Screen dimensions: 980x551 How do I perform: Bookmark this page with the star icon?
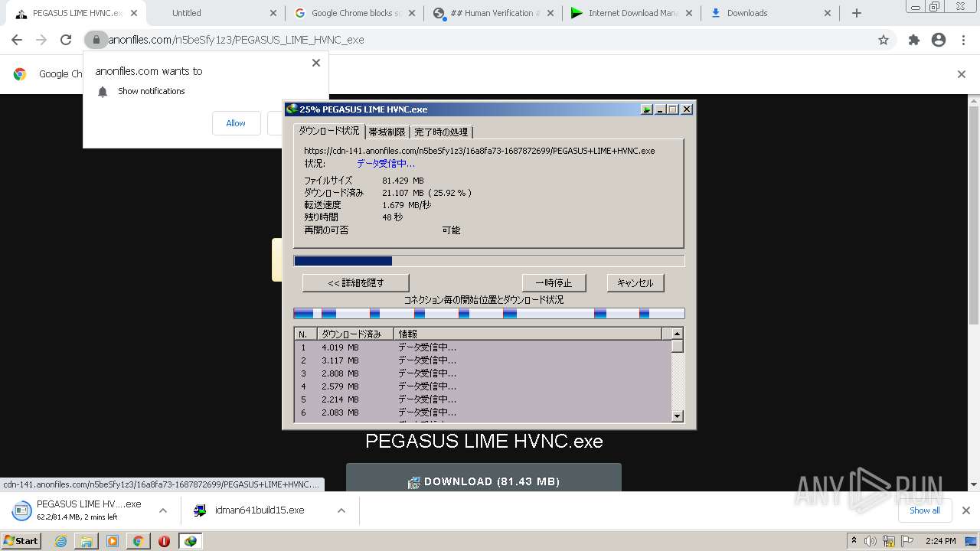click(x=884, y=40)
